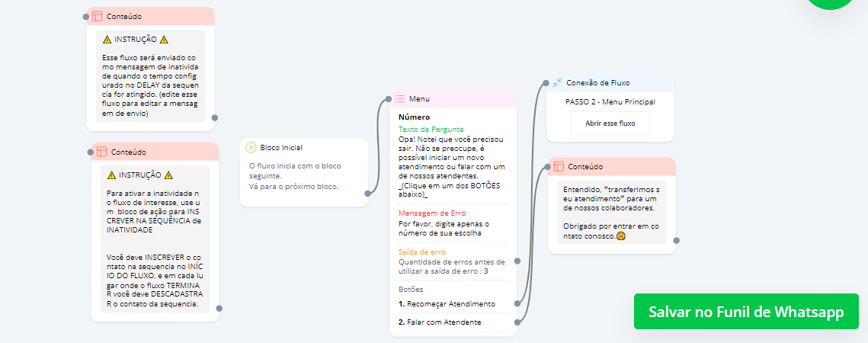This screenshot has height=343, width=868.
Task: Click the warning icon right of second INSTRUÇÃO
Action: point(168,175)
